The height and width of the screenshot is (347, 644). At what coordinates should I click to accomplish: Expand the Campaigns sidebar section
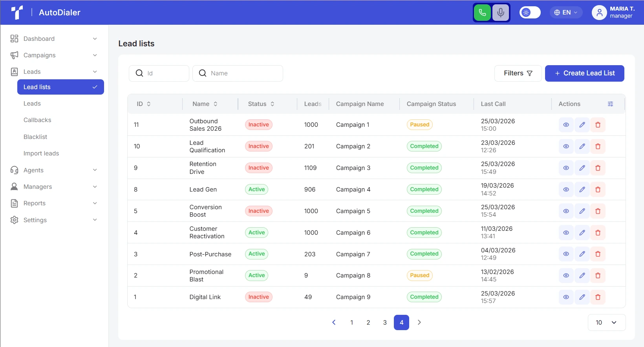pos(54,55)
